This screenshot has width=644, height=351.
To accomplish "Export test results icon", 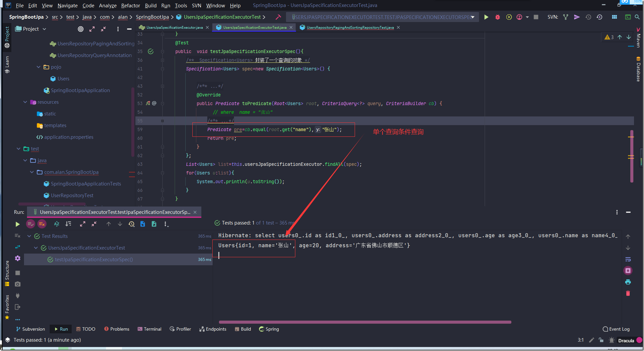I will (x=154, y=224).
